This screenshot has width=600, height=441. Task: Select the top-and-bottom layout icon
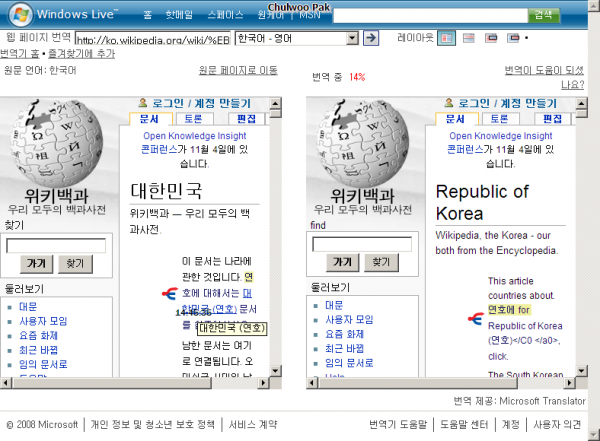tap(469, 38)
